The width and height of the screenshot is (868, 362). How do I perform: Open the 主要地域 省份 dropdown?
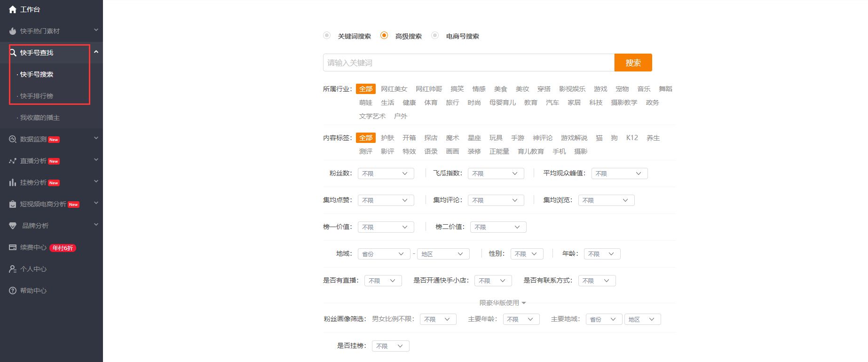click(604, 319)
